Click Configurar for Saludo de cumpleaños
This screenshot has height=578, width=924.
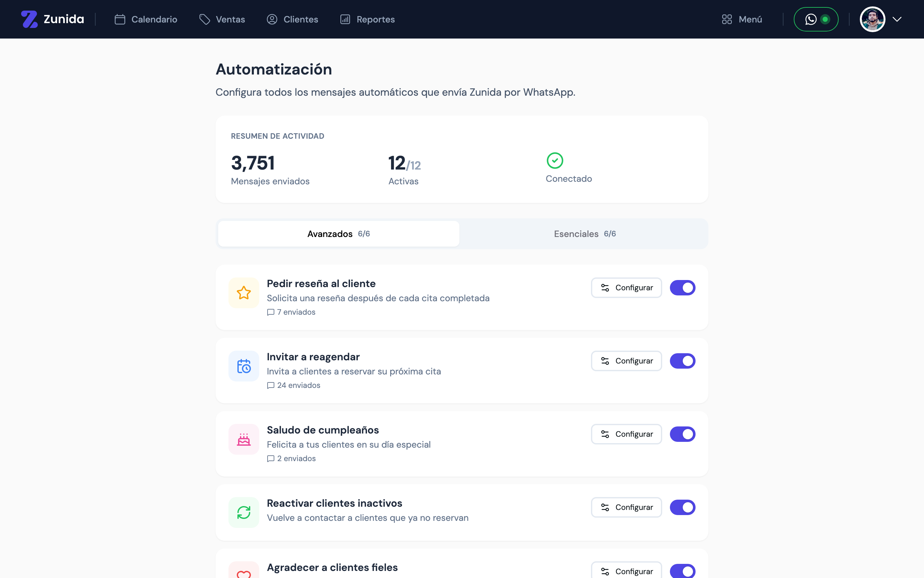[x=626, y=434]
